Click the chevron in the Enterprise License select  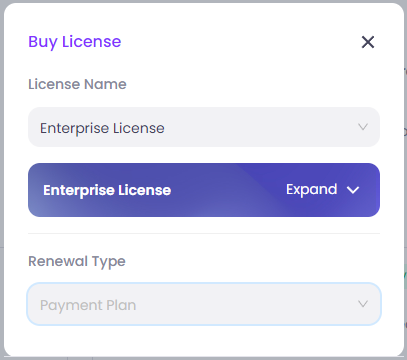click(363, 127)
